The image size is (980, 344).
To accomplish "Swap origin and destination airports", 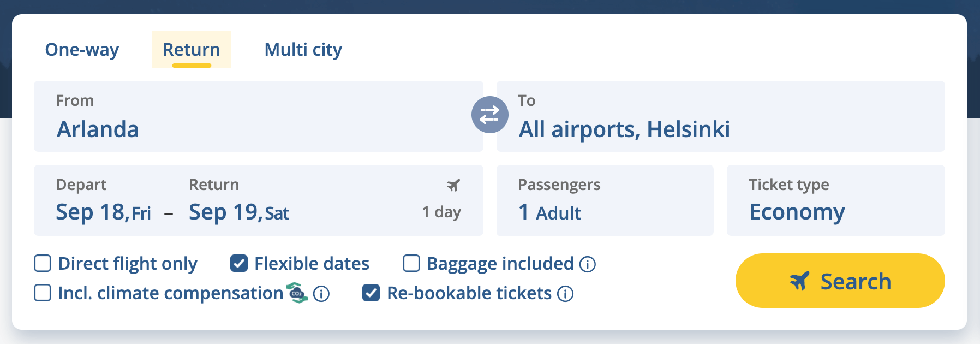I will [489, 115].
